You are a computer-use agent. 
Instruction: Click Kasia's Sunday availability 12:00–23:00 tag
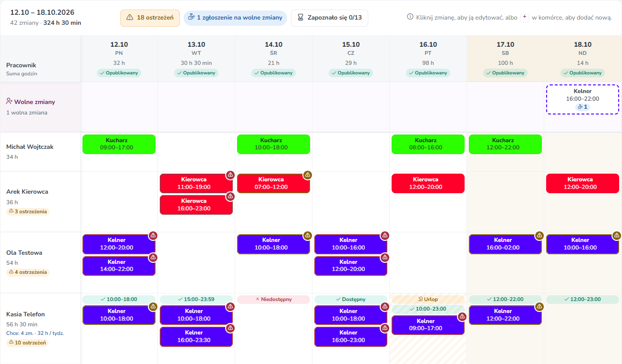(583, 299)
